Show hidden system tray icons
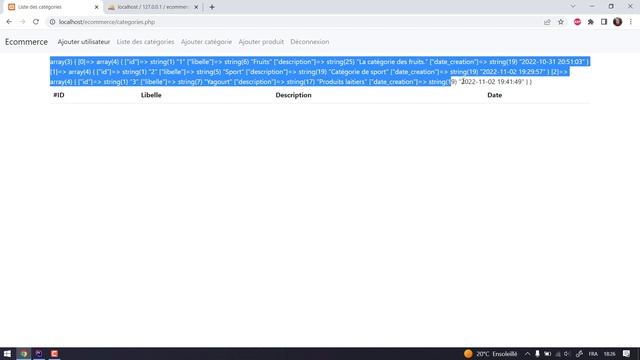The height and width of the screenshot is (360, 640). click(527, 354)
